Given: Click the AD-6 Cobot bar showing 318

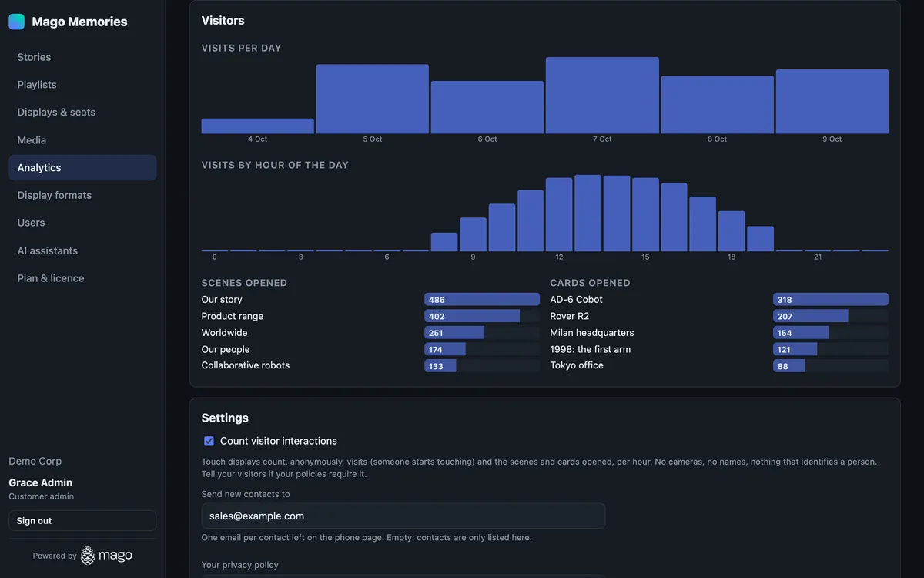Looking at the screenshot, I should (831, 300).
